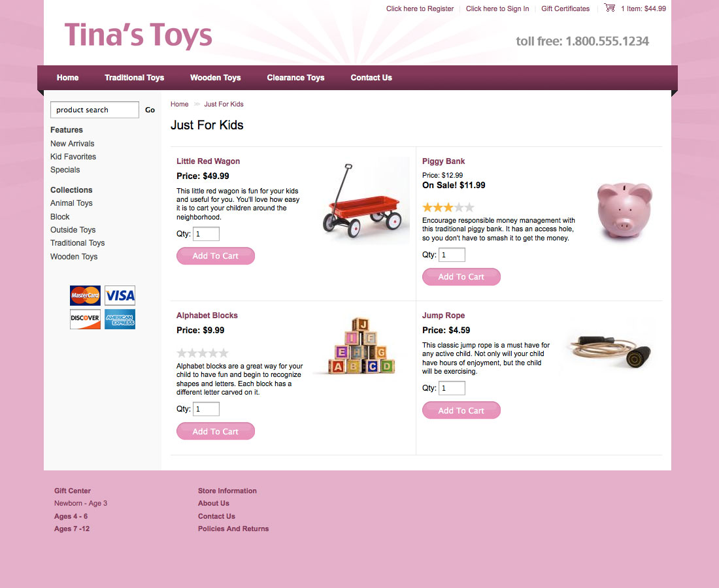The width and height of the screenshot is (719, 588).
Task: Open the Wooden Toys navigation menu
Action: [x=216, y=78]
